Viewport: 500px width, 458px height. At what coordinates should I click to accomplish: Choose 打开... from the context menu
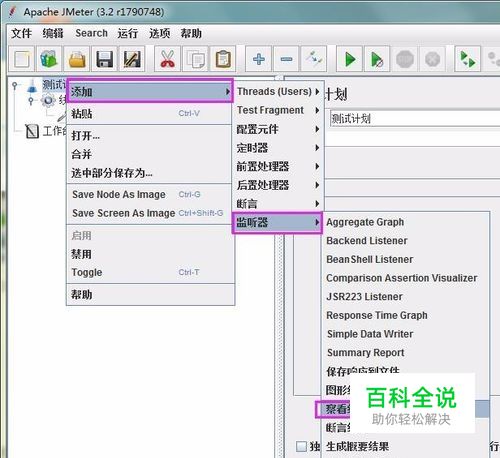pyautogui.click(x=150, y=136)
